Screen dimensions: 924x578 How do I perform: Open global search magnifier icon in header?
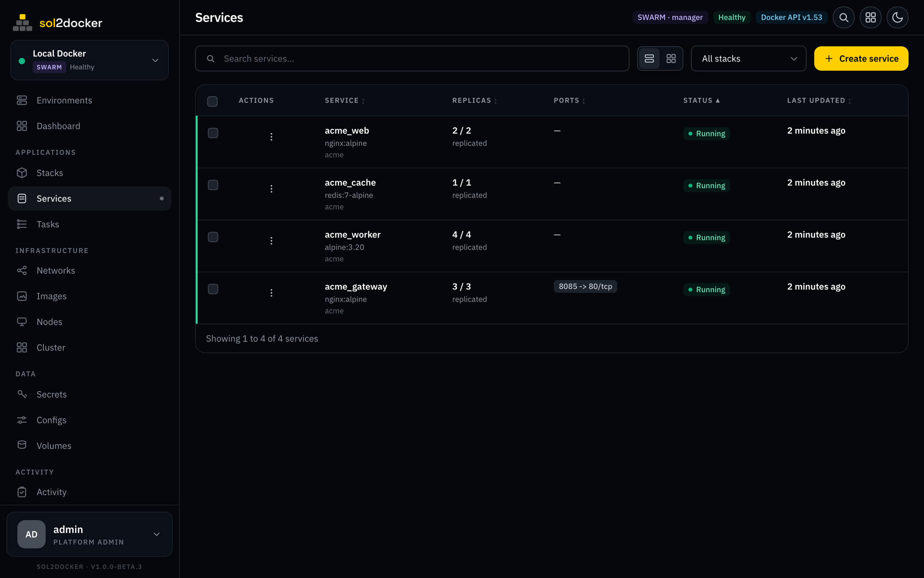click(844, 18)
